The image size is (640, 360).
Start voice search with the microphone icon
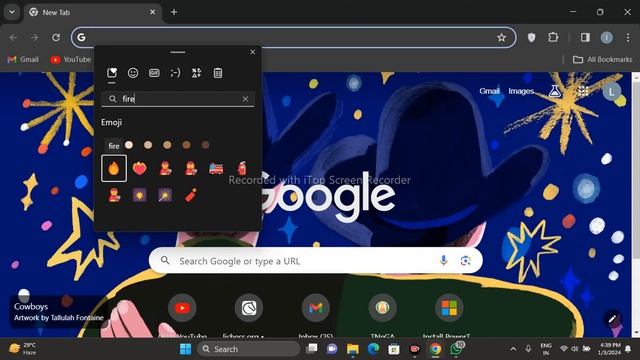point(443,260)
